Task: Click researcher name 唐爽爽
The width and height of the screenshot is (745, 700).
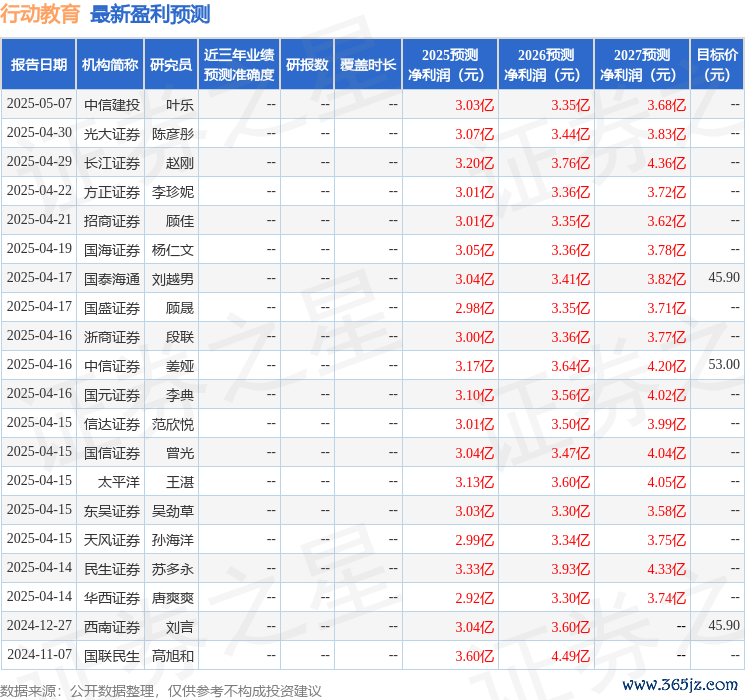Action: pos(173,598)
